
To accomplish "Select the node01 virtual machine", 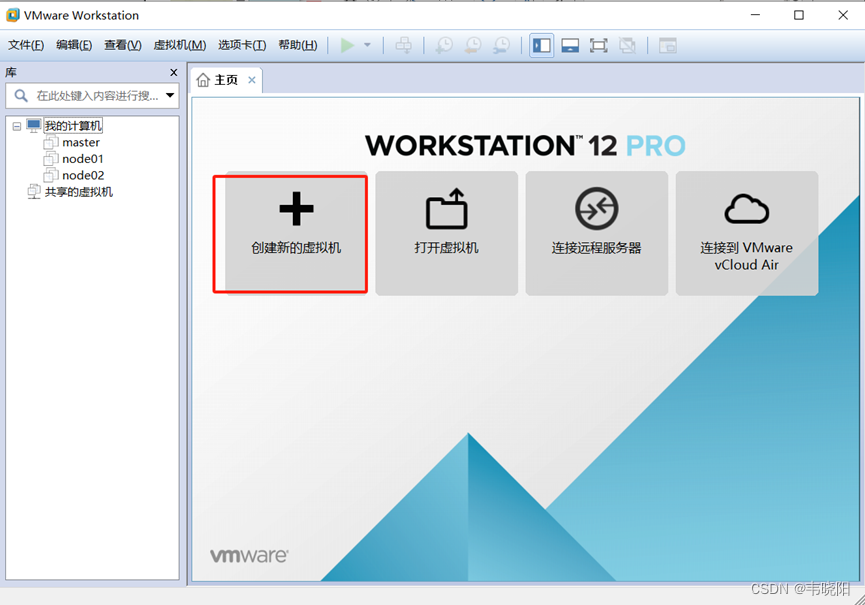I will (x=83, y=159).
